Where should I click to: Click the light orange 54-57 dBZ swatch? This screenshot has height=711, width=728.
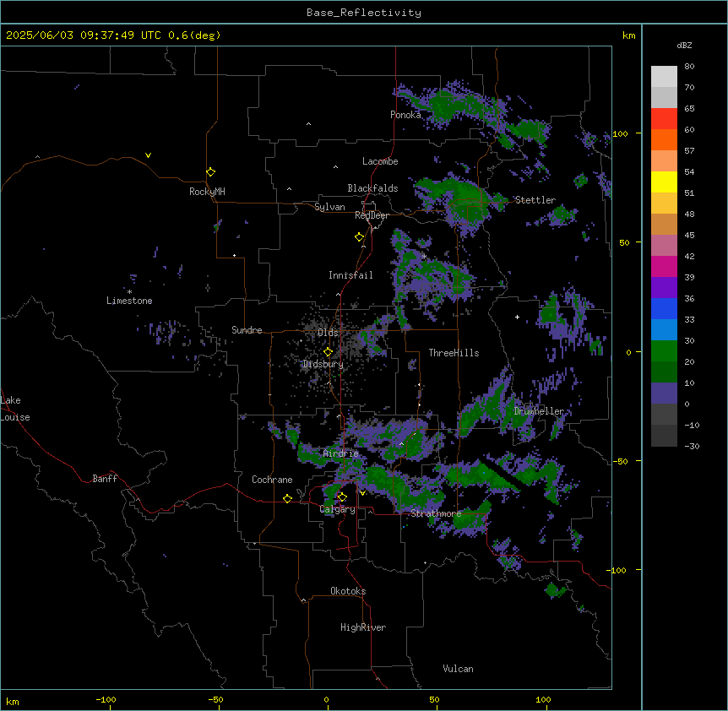(x=664, y=161)
